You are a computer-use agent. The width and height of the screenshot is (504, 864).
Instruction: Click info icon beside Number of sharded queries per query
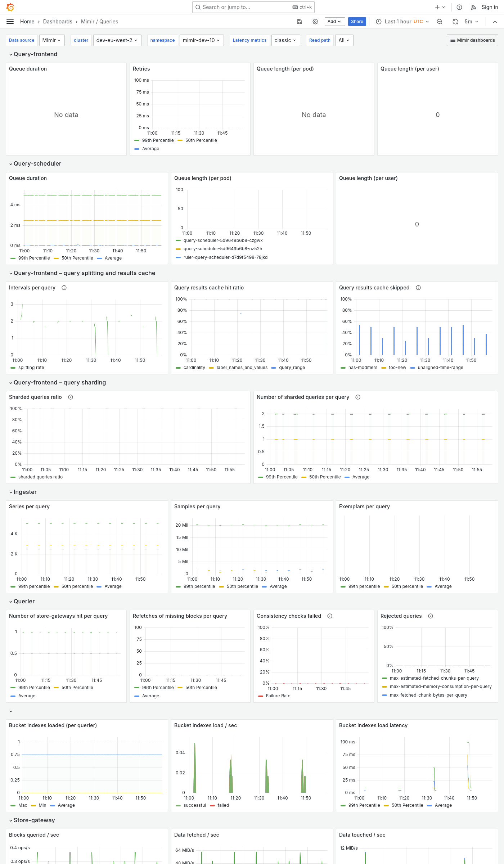358,397
